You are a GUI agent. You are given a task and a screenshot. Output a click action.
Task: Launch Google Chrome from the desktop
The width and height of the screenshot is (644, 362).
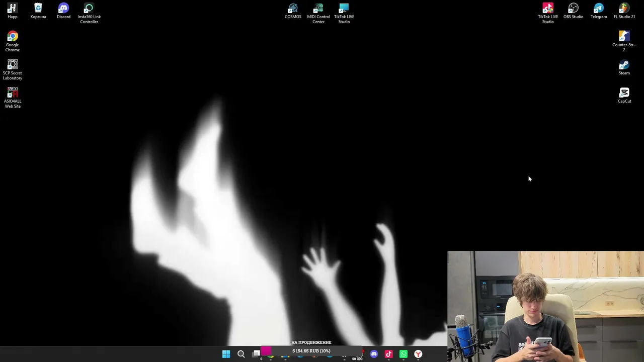pyautogui.click(x=13, y=41)
